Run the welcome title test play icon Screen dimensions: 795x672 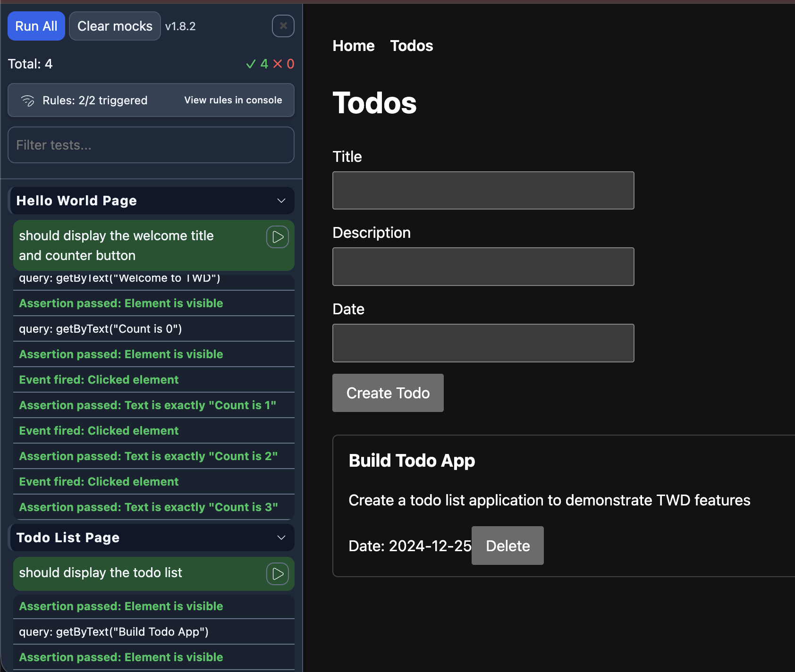click(278, 237)
